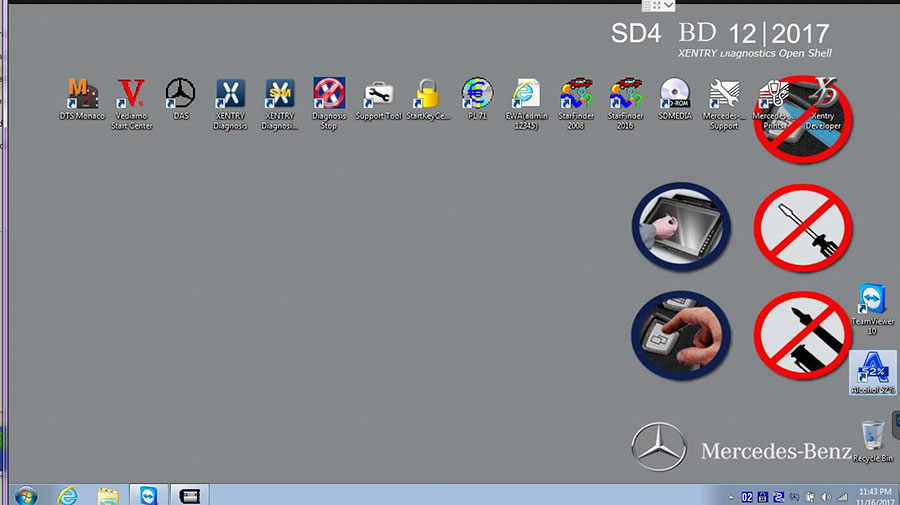Open the EWA admin shortcut
Screen dimensions: 900x505
point(526,95)
